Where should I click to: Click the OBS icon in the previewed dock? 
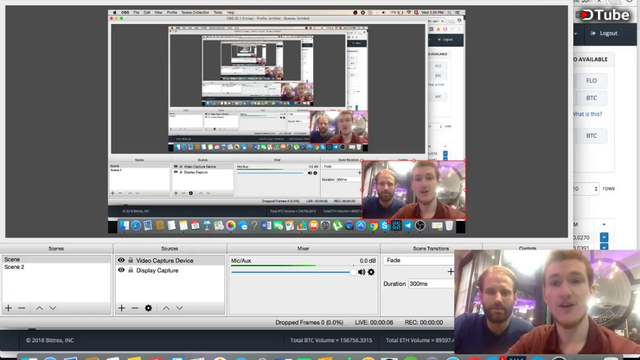[x=420, y=225]
